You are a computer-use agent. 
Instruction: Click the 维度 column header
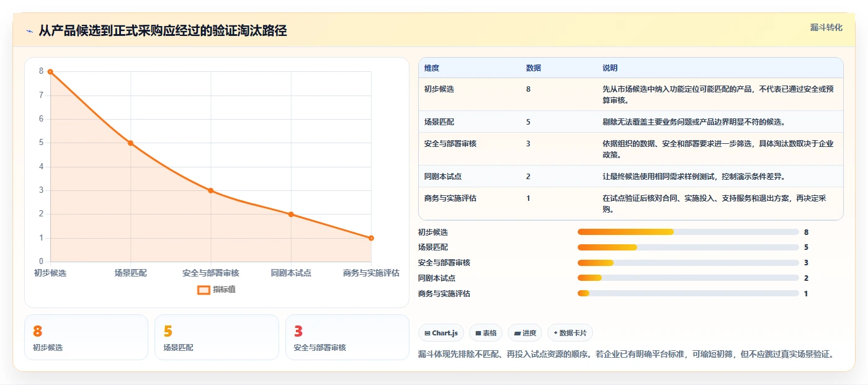[x=432, y=68]
